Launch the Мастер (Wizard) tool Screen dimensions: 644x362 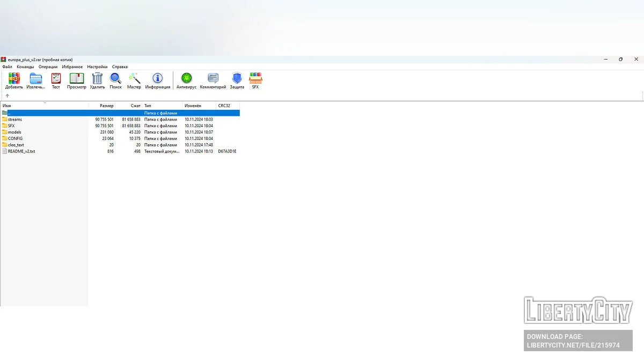pos(134,79)
